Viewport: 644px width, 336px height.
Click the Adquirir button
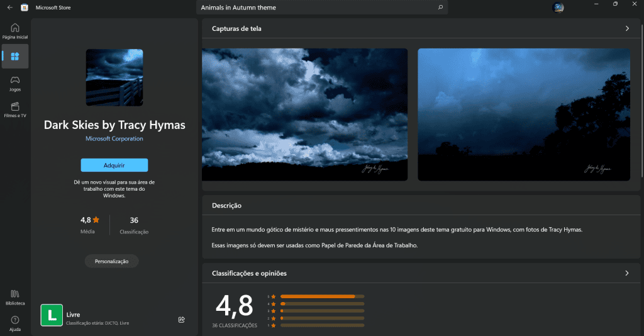(x=114, y=165)
